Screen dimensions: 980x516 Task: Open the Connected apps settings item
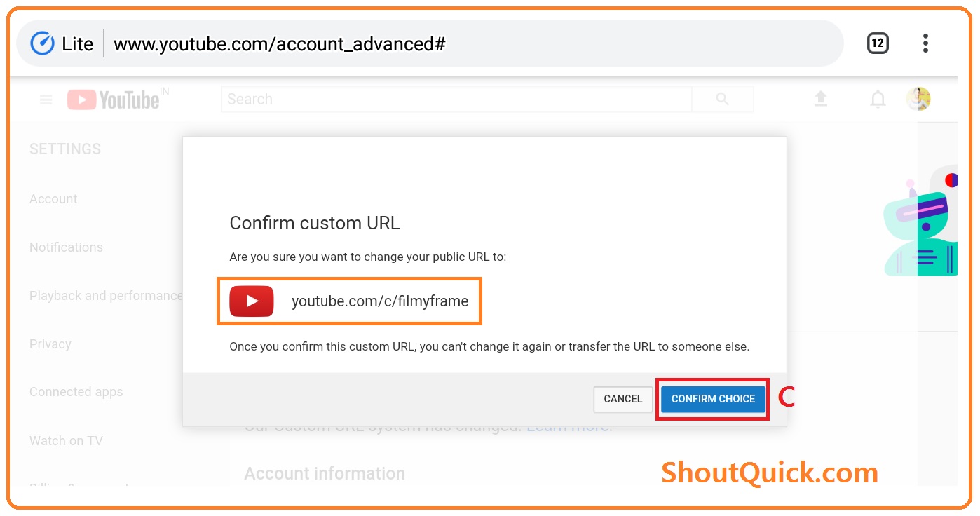click(x=76, y=392)
